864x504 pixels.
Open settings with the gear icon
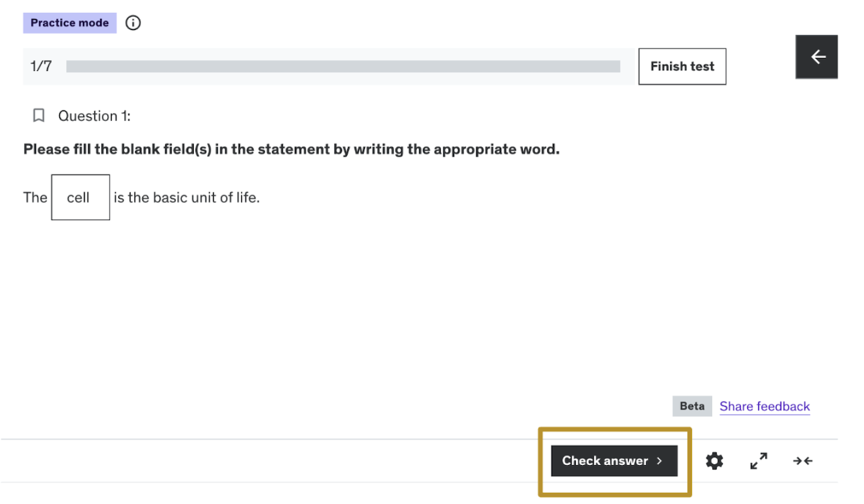tap(714, 461)
